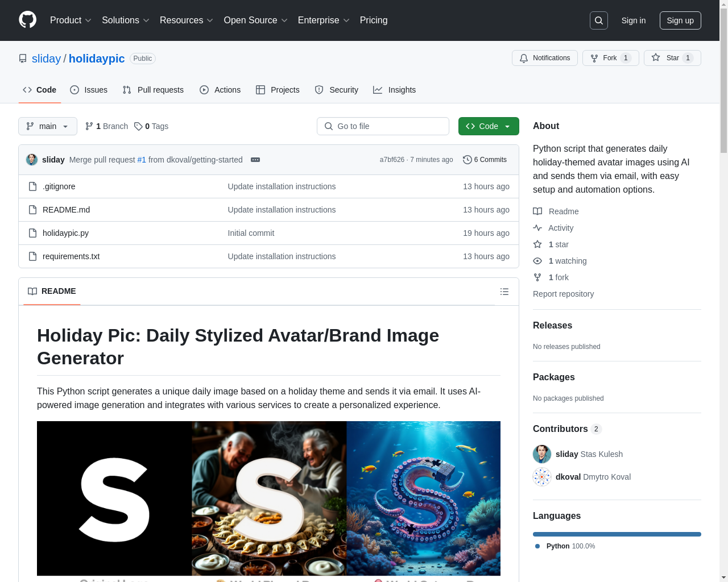The image size is (728, 582).
Task: Click the sliday contributor avatar
Action: 542,454
